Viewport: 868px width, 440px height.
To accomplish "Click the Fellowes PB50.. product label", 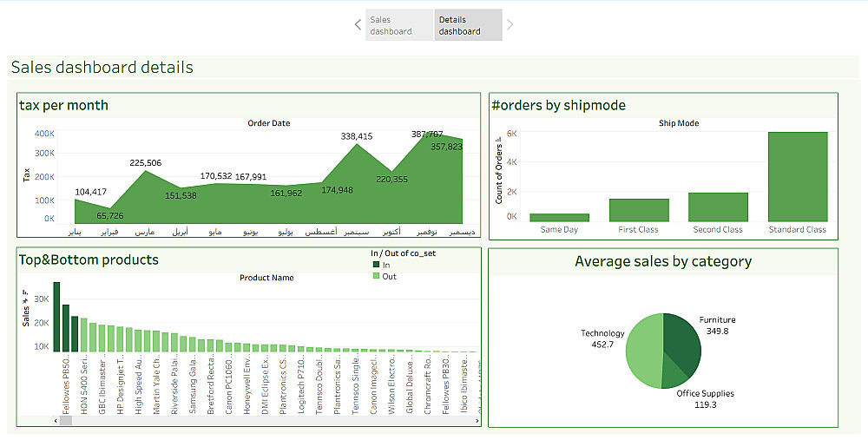I will tap(66, 386).
